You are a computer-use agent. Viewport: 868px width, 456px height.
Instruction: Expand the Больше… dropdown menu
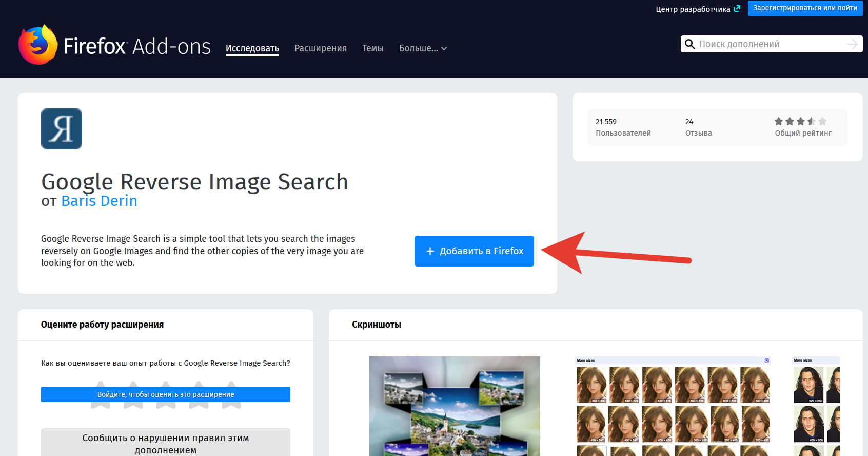click(x=423, y=48)
